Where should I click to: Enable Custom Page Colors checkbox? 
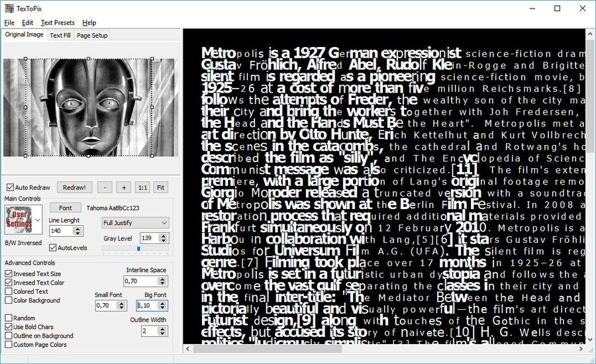[9, 345]
